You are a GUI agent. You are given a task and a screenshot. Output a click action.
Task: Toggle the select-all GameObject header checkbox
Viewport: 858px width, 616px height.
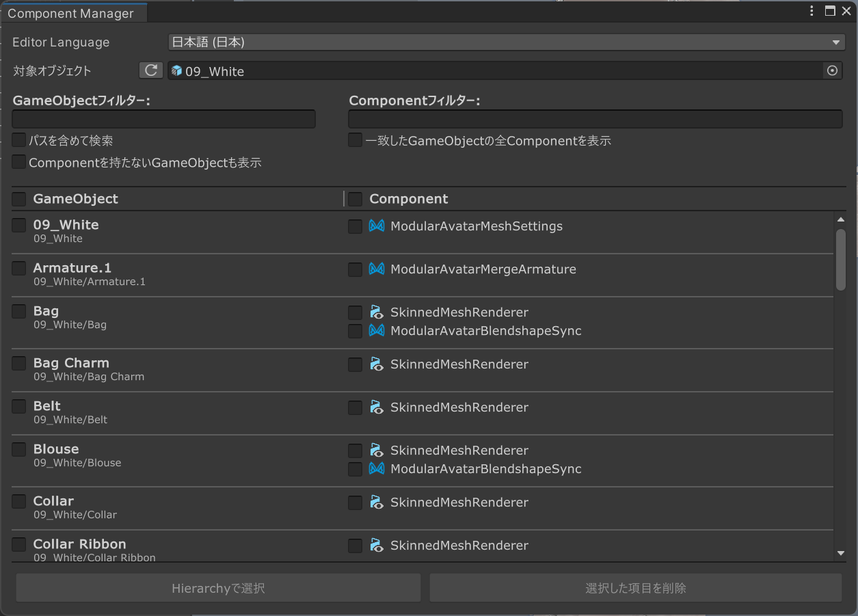click(19, 199)
